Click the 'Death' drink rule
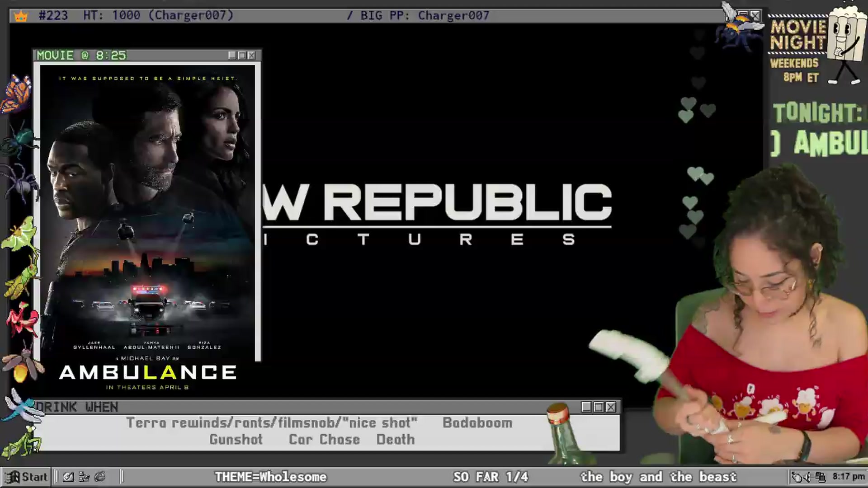868x488 pixels. [396, 440]
